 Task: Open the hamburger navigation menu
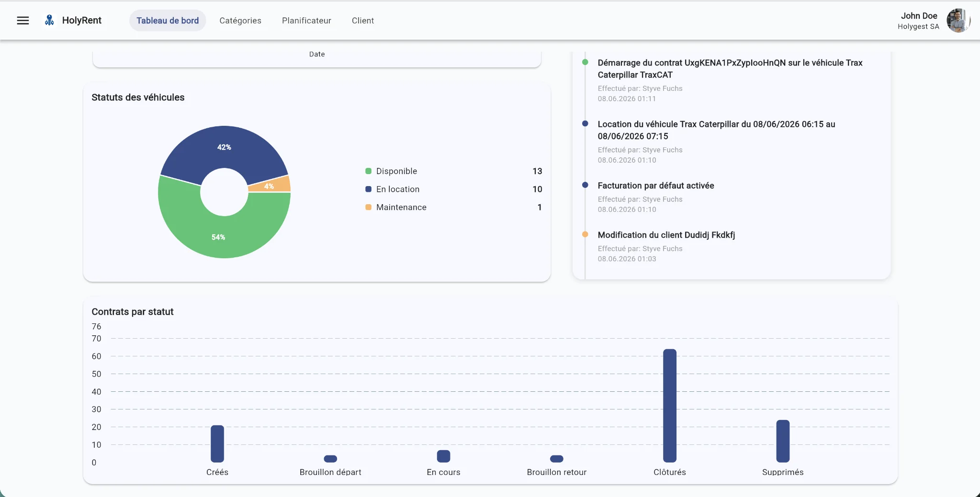[x=23, y=21]
